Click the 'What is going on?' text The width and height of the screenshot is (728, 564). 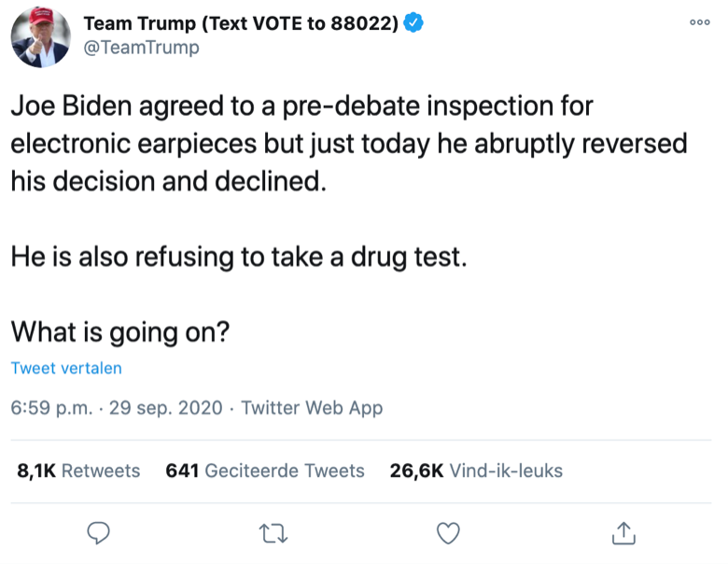click(x=120, y=331)
